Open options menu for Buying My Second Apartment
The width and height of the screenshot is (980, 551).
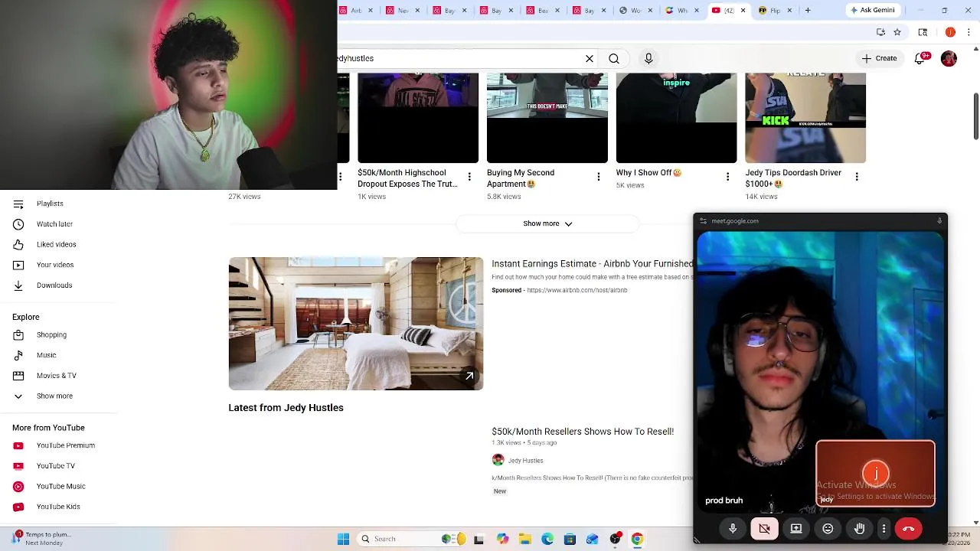point(599,177)
